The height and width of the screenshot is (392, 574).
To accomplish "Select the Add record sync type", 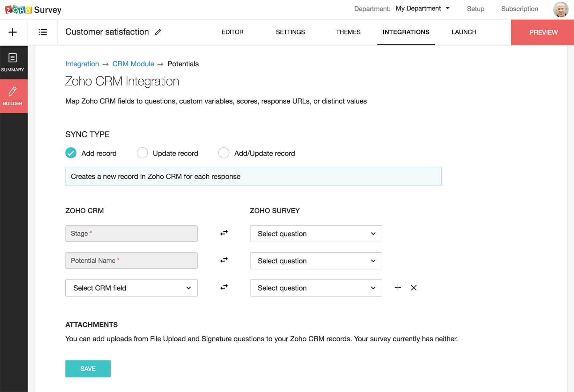I will click(x=70, y=153).
